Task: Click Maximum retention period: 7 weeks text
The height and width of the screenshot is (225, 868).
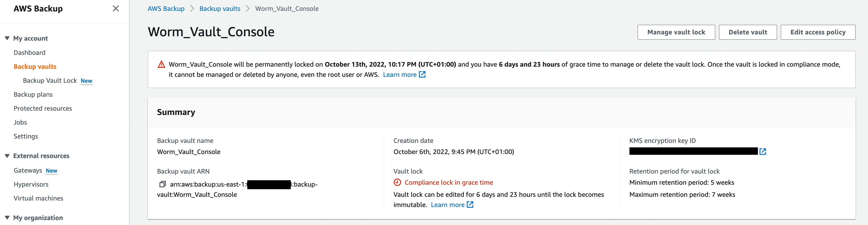Action: (x=682, y=194)
